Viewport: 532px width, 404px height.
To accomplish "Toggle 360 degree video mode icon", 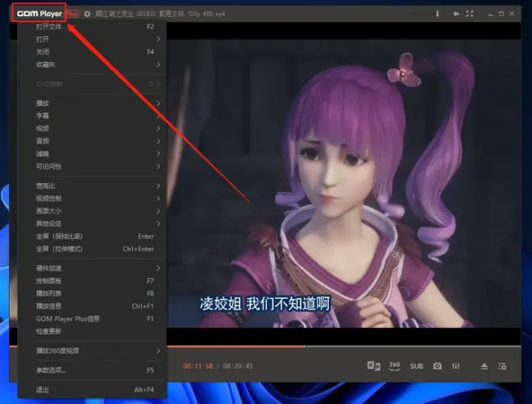I will point(394,366).
